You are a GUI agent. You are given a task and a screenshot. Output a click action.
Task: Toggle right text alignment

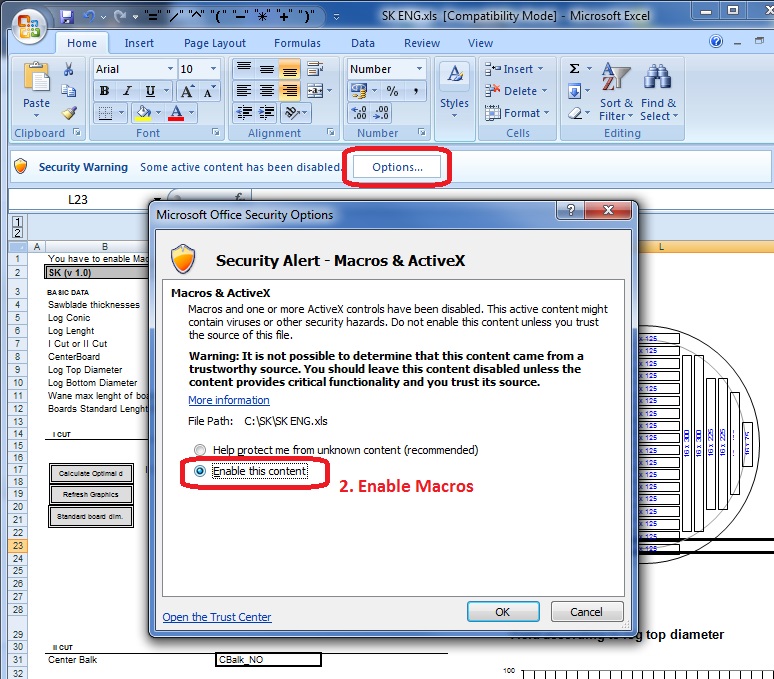tap(290, 91)
